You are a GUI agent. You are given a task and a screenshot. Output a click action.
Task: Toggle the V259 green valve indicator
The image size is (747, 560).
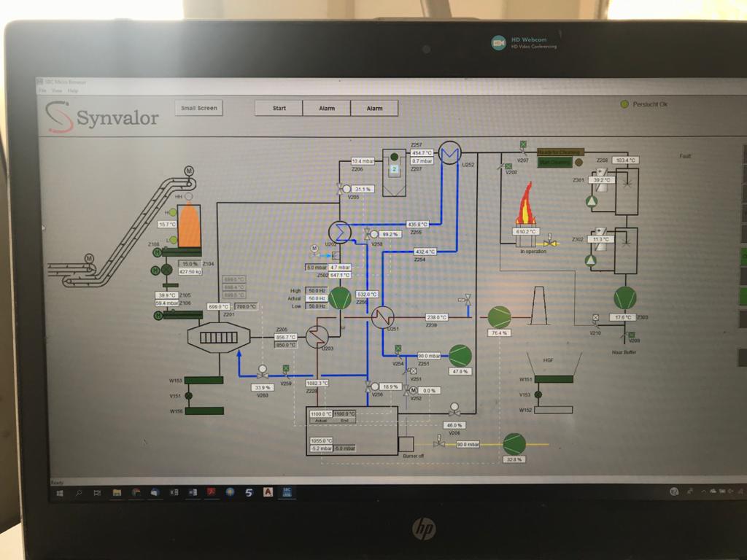tap(285, 368)
